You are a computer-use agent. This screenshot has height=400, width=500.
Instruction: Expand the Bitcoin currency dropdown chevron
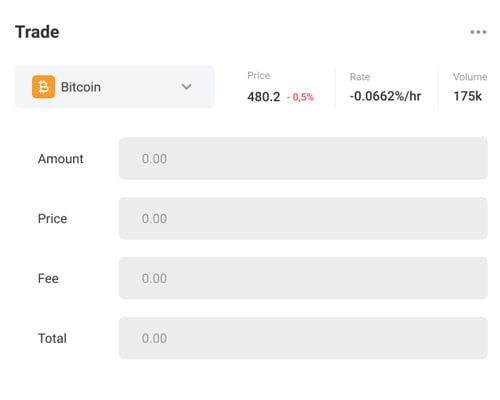pos(186,87)
